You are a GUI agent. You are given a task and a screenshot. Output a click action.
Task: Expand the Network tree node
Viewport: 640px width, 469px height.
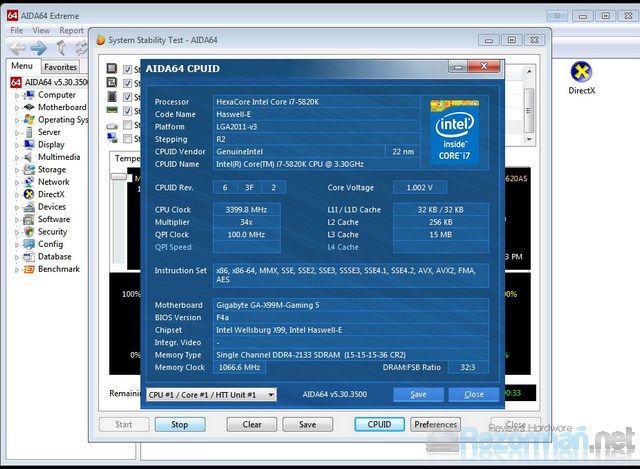[17, 183]
